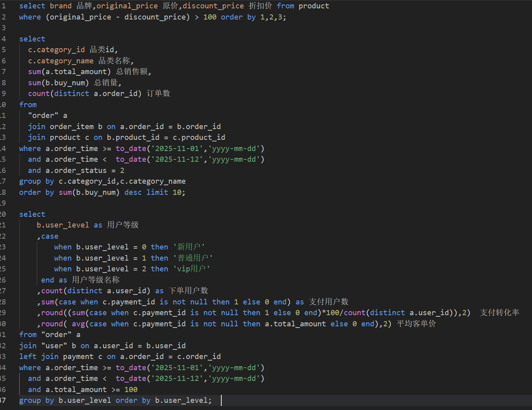This screenshot has width=532, height=410.
Task: Click the 折扣价 alias after discount_price
Action: pos(260,6)
